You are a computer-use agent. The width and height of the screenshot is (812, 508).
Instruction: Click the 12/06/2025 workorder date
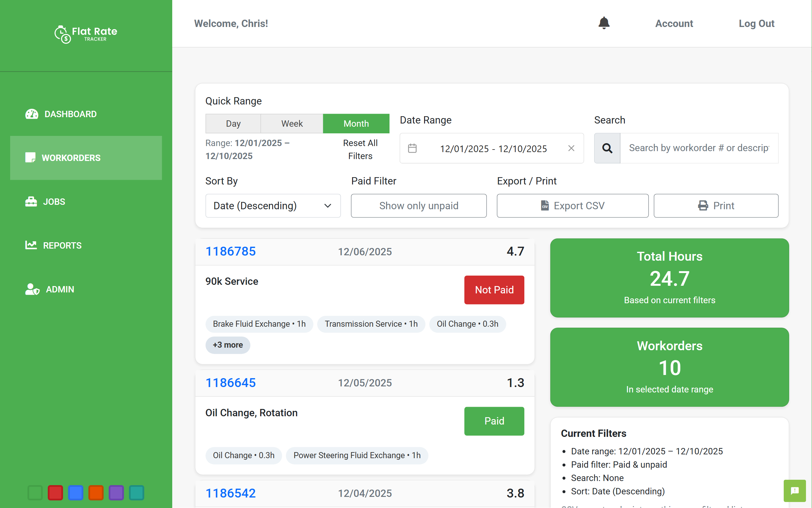pyautogui.click(x=365, y=252)
